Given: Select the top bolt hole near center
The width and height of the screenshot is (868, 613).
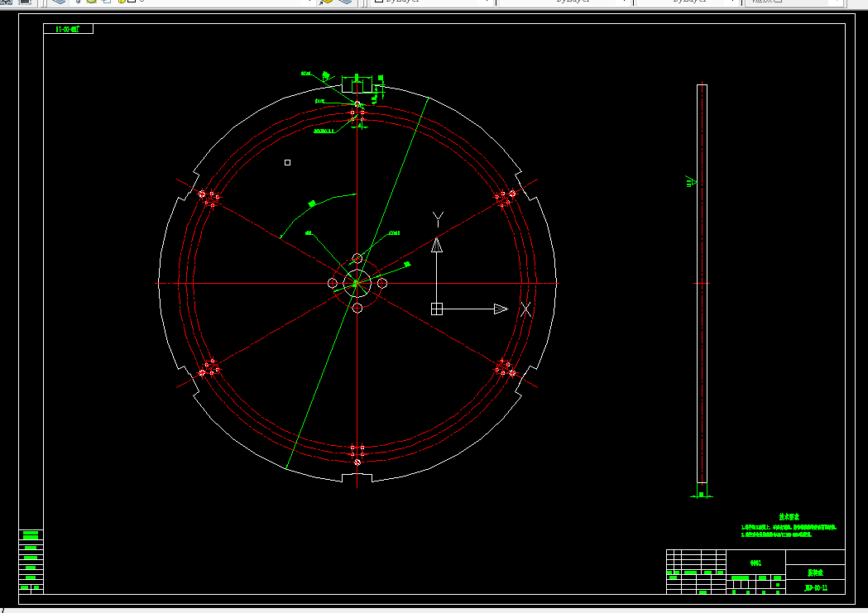Looking at the screenshot, I should (357, 258).
